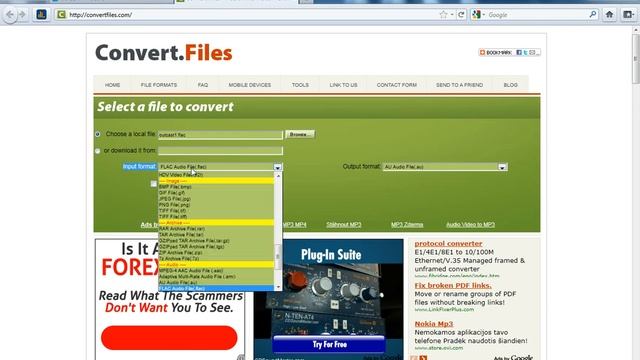Click the page vertical scrollbar thumb

pos(636,59)
